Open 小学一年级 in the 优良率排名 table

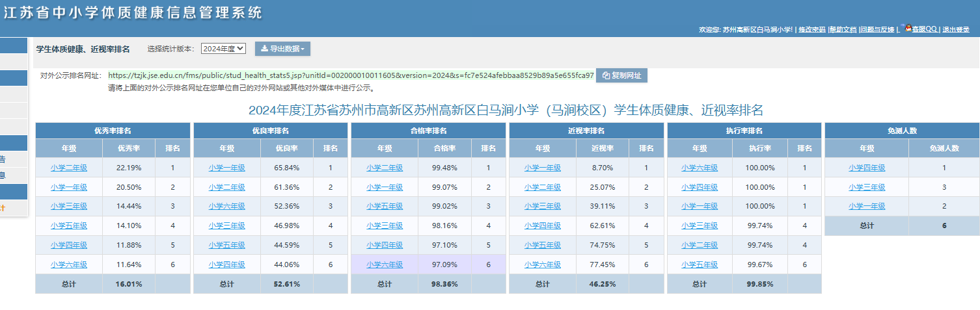227,168
